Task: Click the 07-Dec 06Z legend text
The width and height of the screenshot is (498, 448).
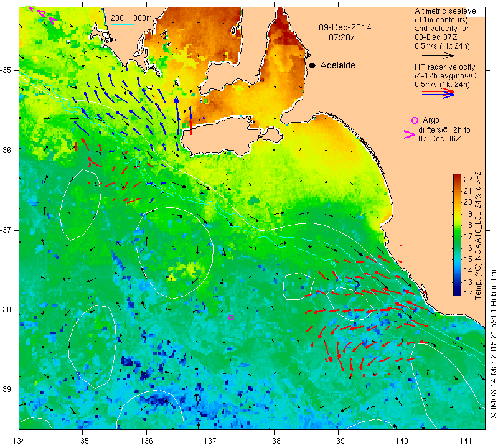Action: point(439,138)
